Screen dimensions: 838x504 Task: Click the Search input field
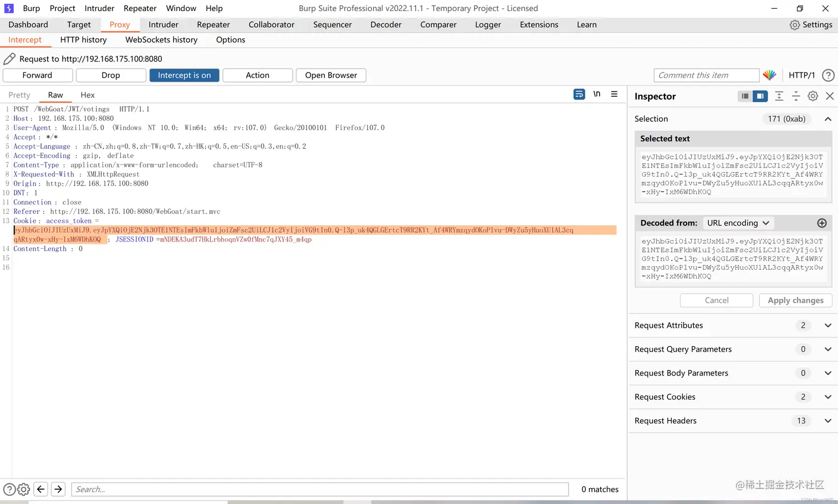point(320,490)
